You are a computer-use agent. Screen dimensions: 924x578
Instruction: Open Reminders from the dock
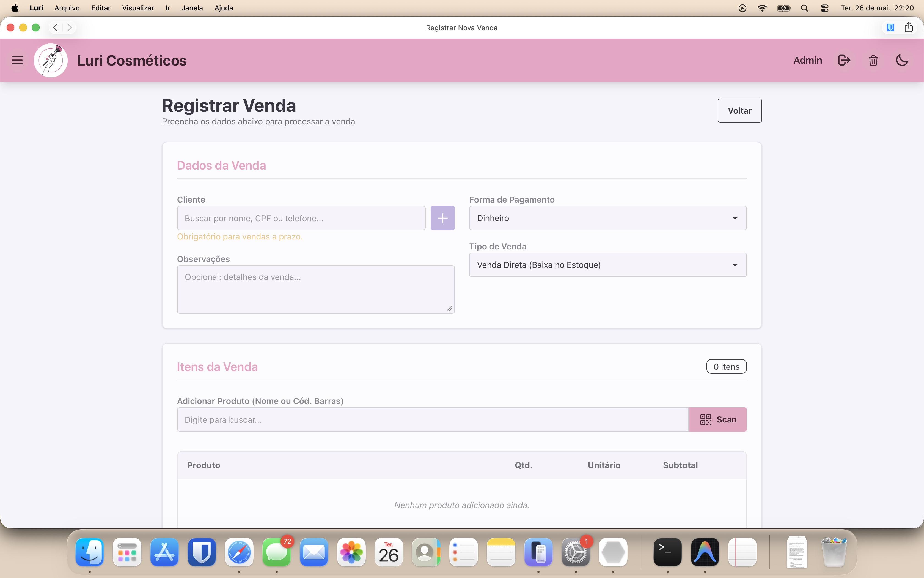point(464,552)
